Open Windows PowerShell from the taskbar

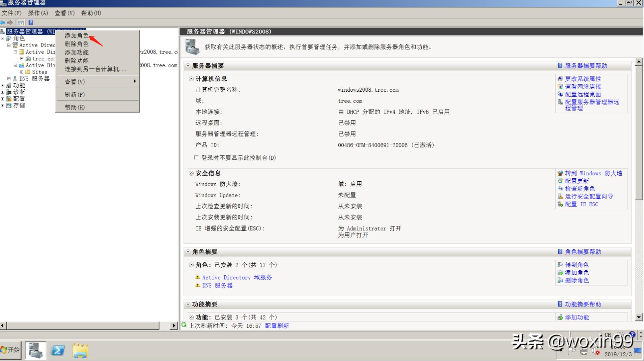pos(58,350)
